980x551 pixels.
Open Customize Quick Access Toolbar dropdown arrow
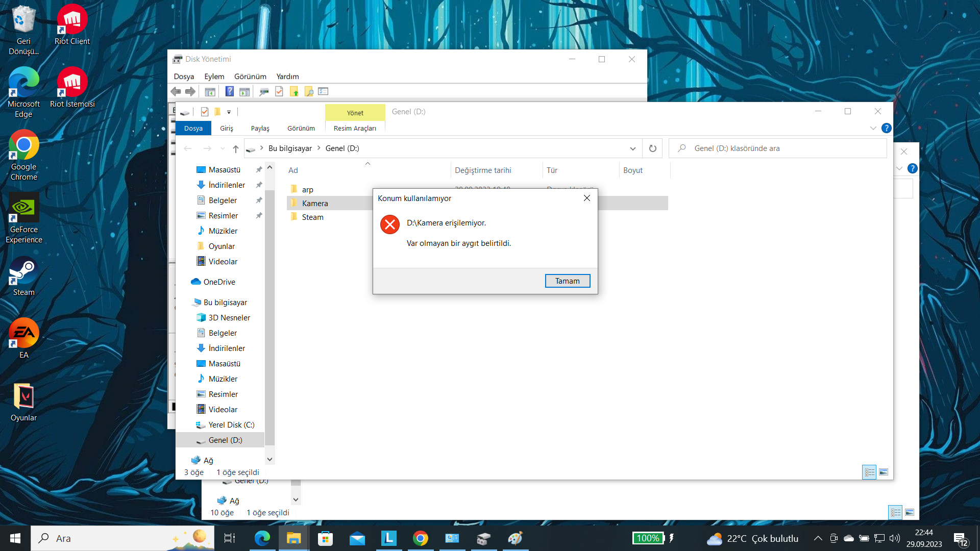click(x=229, y=112)
